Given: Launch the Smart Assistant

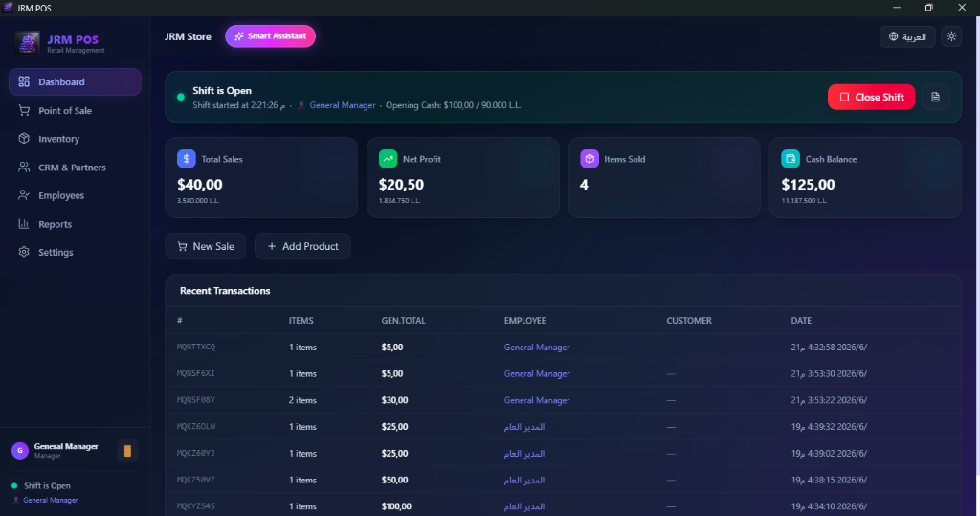Looking at the screenshot, I should pos(270,36).
